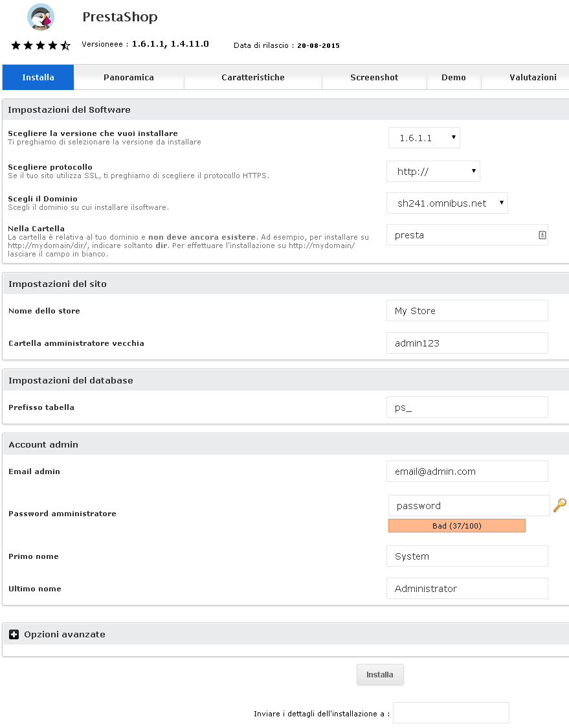Click the Scegliere protocollo label
Viewport: 569px width, 728px height.
coord(50,167)
